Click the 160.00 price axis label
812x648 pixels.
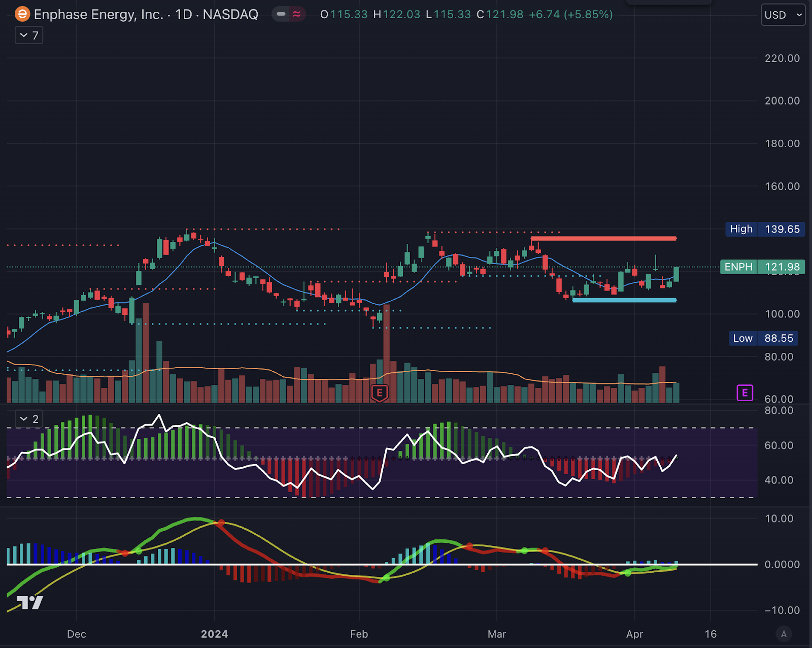782,186
